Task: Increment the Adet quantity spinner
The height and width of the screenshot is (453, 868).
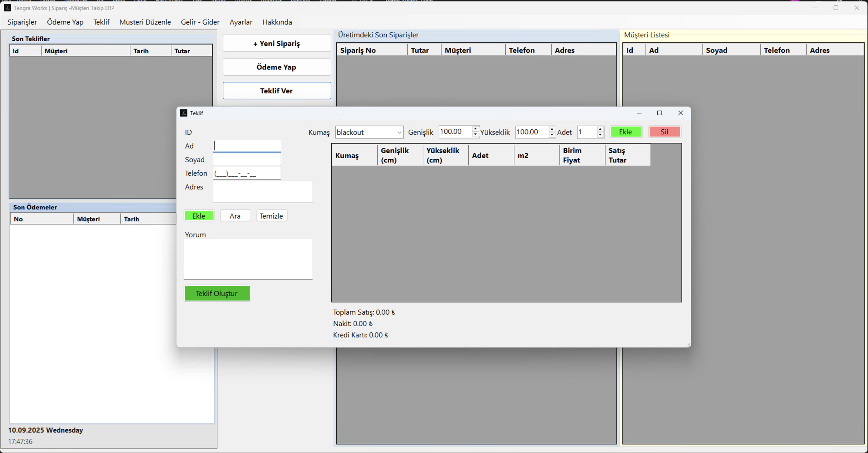Action: coord(600,129)
